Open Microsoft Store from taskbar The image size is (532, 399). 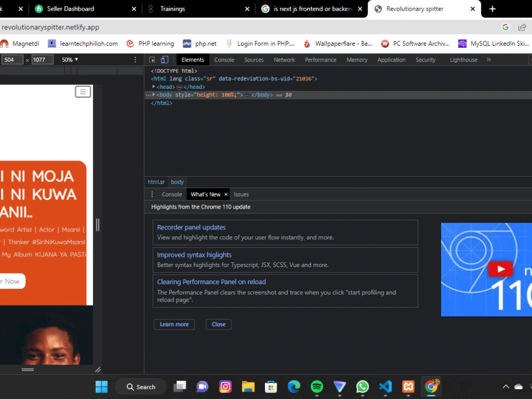pos(271,386)
